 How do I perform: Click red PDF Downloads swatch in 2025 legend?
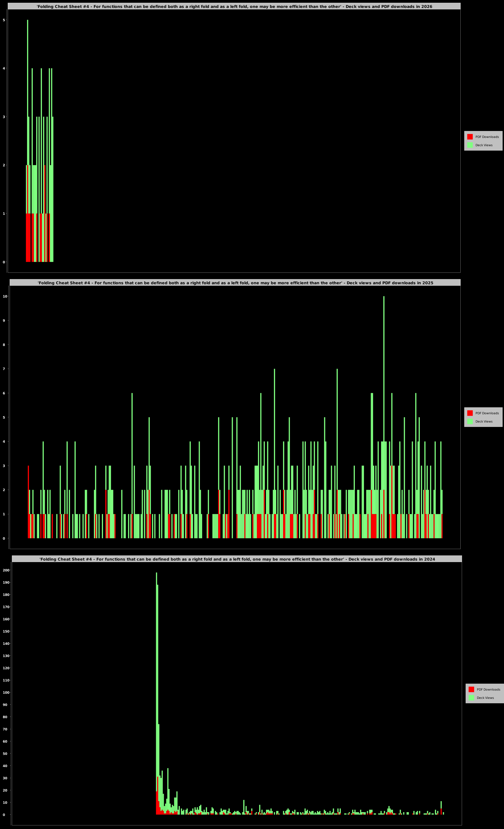470,413
